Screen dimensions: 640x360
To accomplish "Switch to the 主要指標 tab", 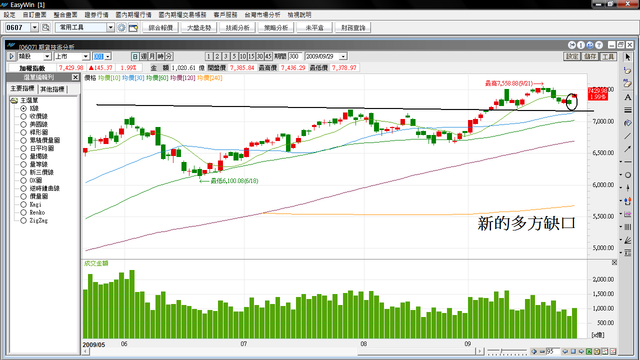I will [x=22, y=89].
